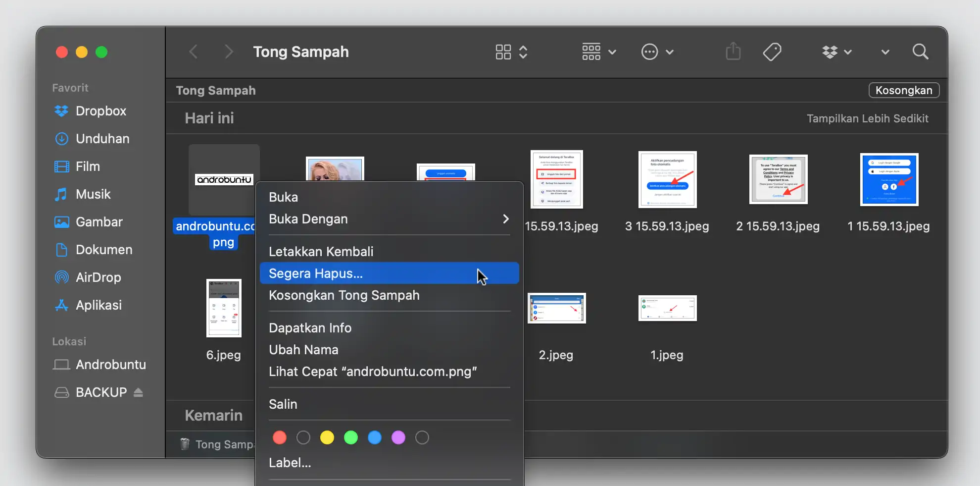The image size is (980, 486).
Task: Open the Unduhan folder
Action: click(102, 139)
